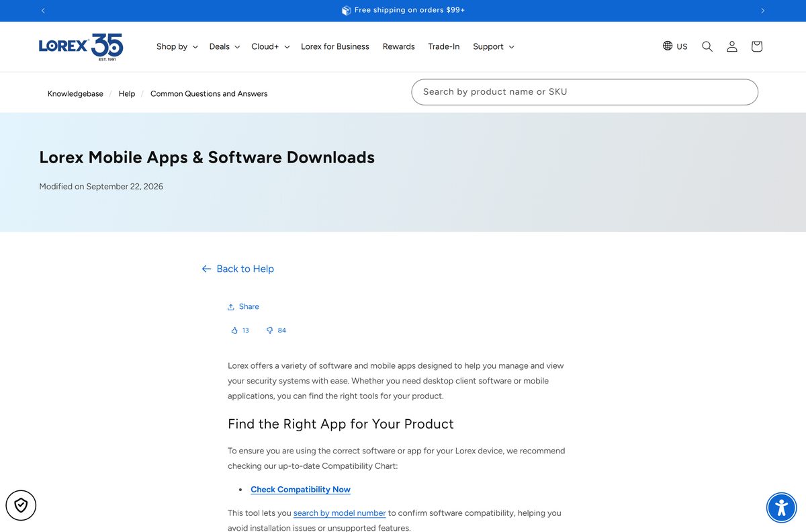806x532 pixels.
Task: Click the US region label
Action: (x=682, y=46)
